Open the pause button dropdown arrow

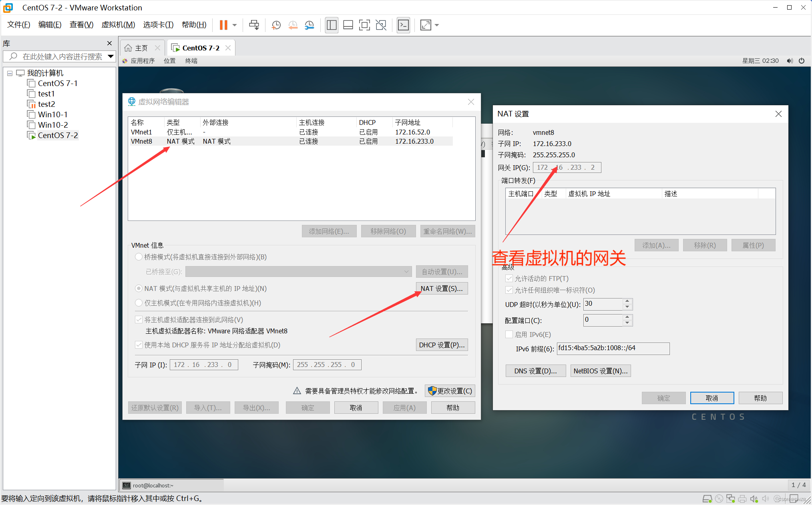click(235, 25)
